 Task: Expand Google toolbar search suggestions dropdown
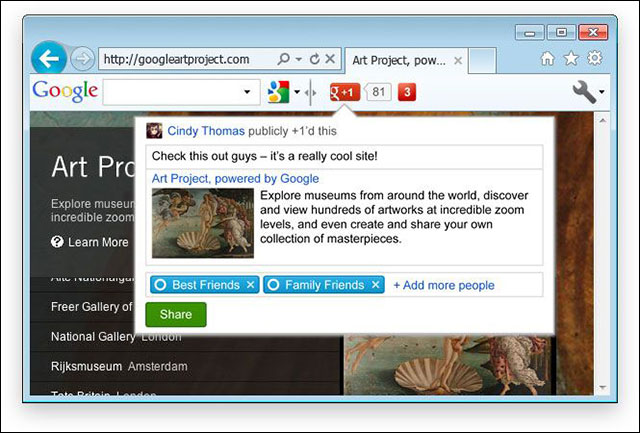click(247, 92)
